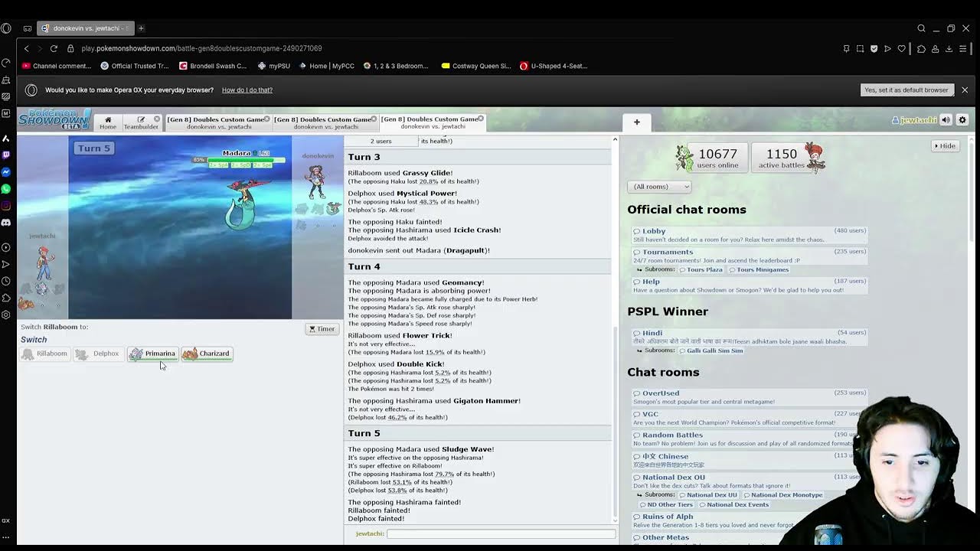Join the Lobby chat room
The image size is (980, 551).
(x=750, y=235)
